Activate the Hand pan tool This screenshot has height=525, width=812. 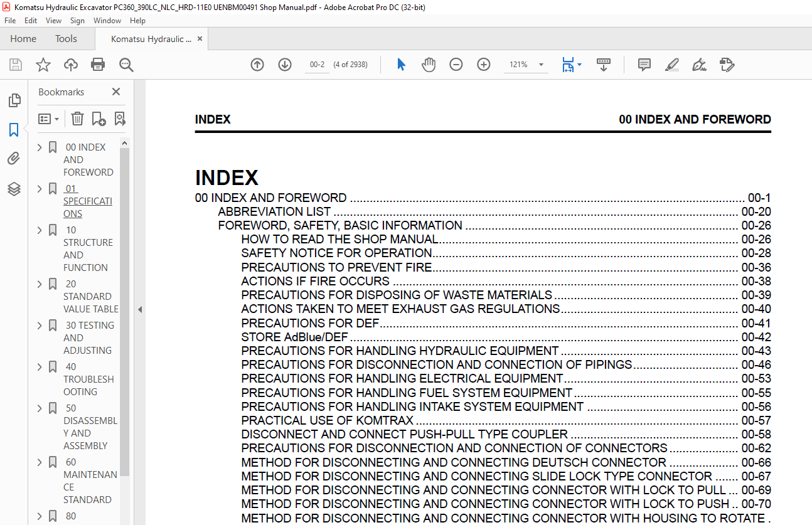point(429,65)
